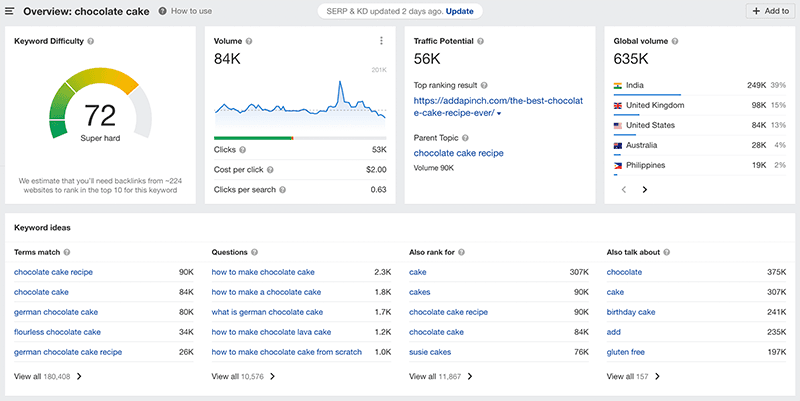800x401 pixels.
Task: Click the Volume info icon
Action: click(249, 41)
